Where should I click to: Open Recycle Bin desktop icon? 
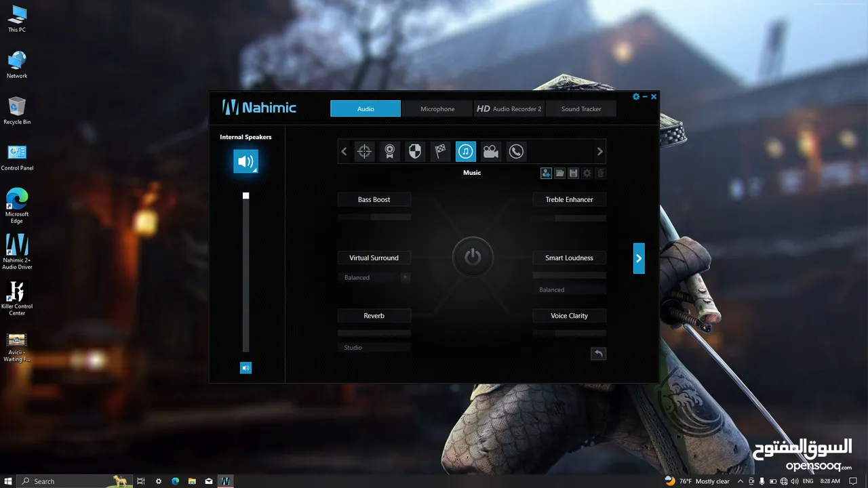pyautogui.click(x=17, y=110)
